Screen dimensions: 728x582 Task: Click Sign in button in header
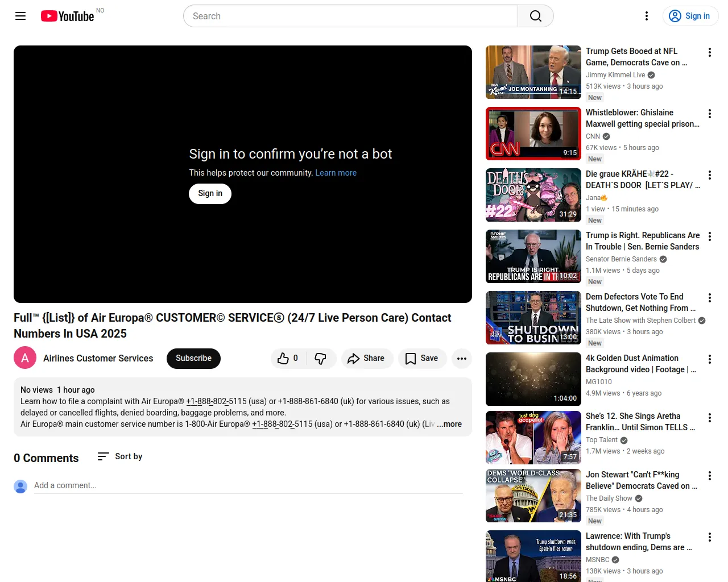[x=690, y=16]
